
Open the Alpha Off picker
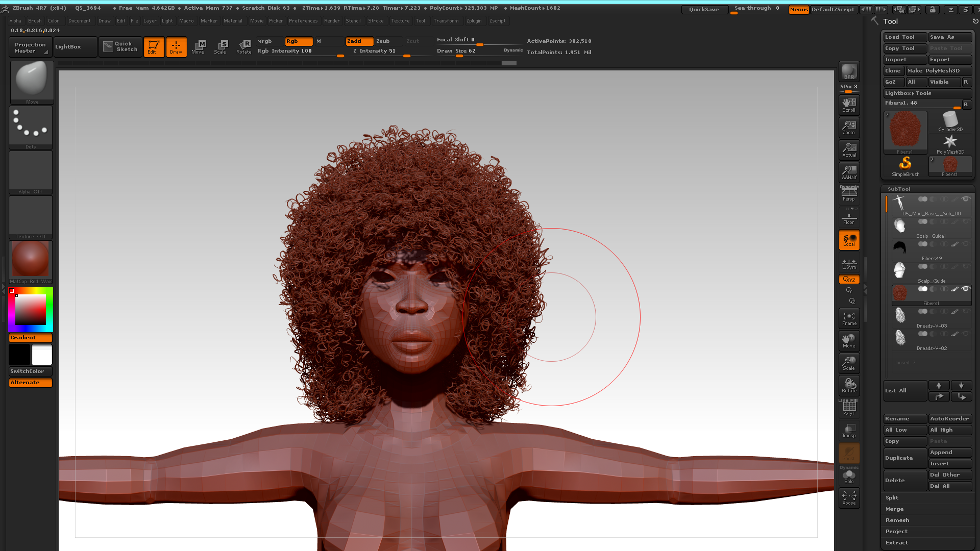31,172
